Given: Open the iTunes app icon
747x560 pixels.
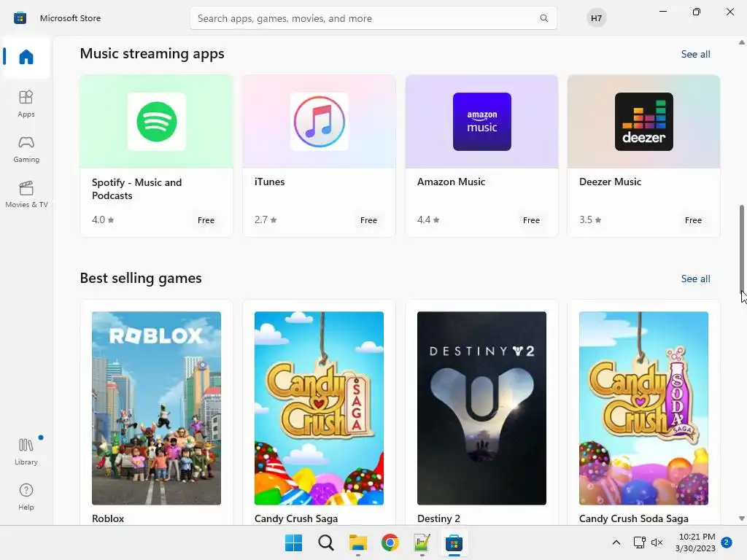Looking at the screenshot, I should tap(320, 122).
